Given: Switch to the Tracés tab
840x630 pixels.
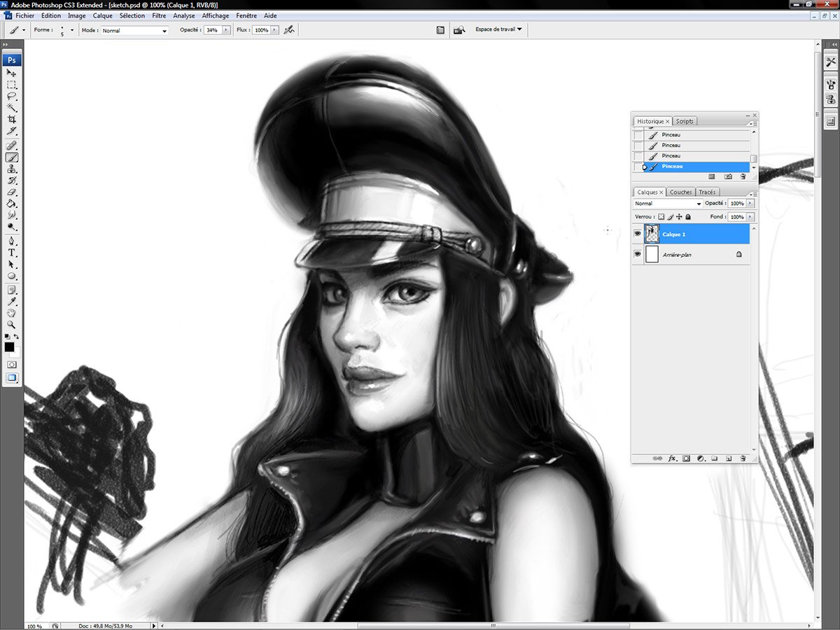Looking at the screenshot, I should (707, 192).
